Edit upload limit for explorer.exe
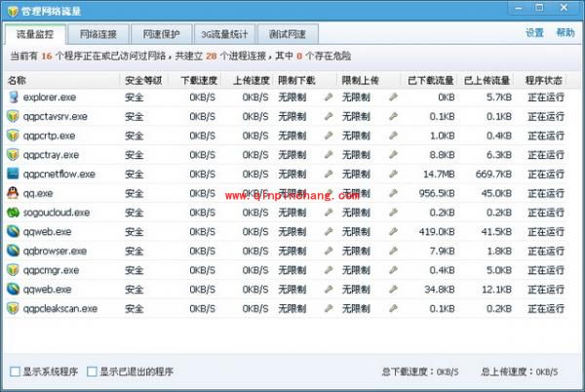Viewport: 585px width, 392px height. tap(393, 98)
